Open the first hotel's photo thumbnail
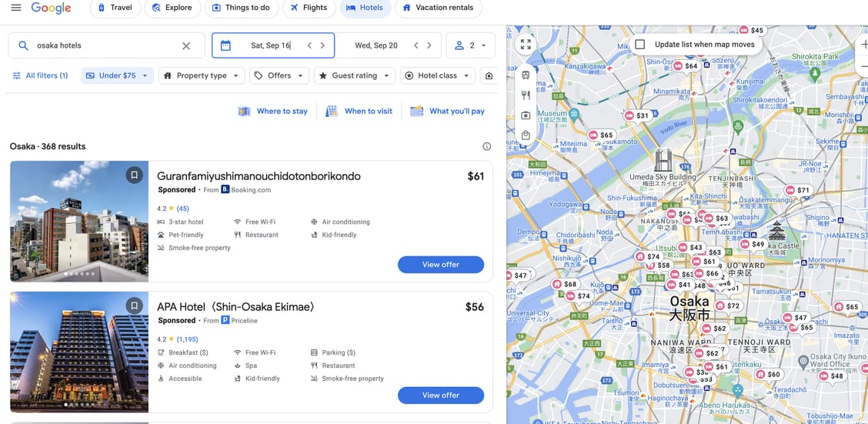The width and height of the screenshot is (868, 424). pos(79,221)
